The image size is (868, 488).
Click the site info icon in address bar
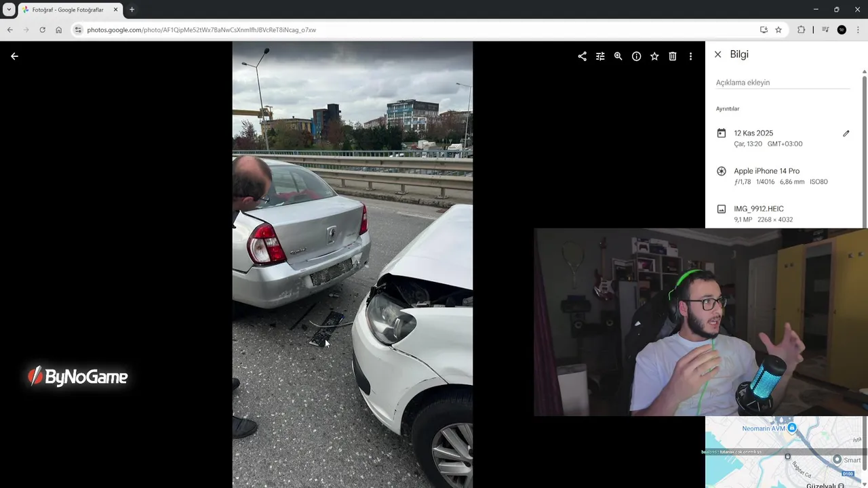[x=78, y=30]
